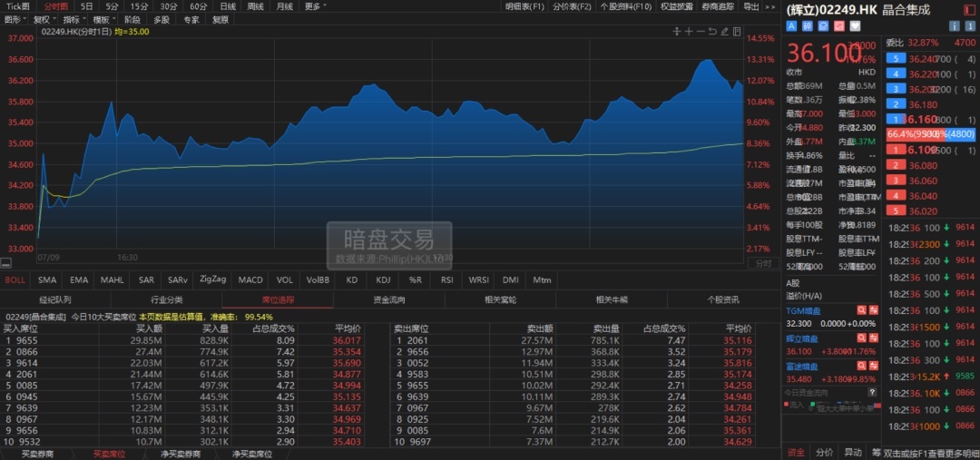Open the notebook panel icon above the chart

click(737, 31)
